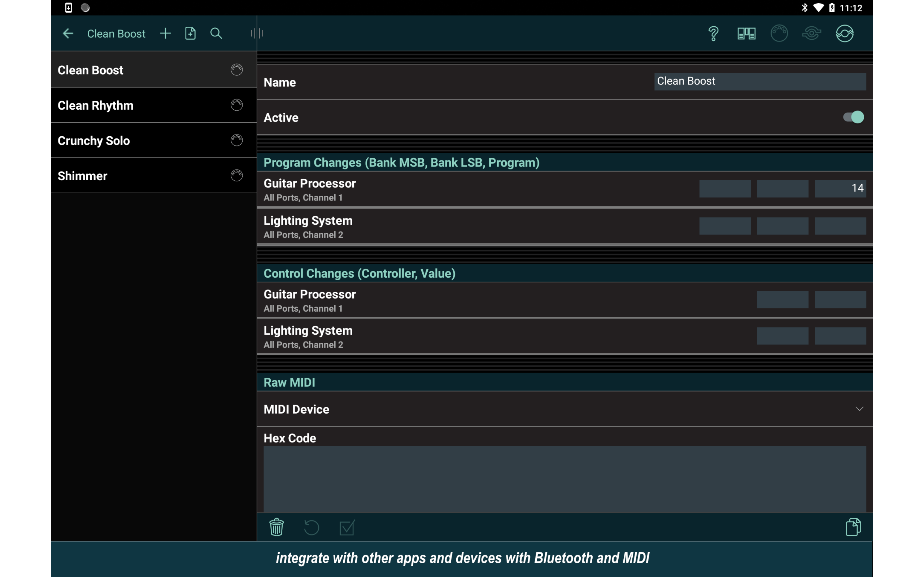The height and width of the screenshot is (577, 924).
Task: Navigate back with the arrow button
Action: pos(67,33)
